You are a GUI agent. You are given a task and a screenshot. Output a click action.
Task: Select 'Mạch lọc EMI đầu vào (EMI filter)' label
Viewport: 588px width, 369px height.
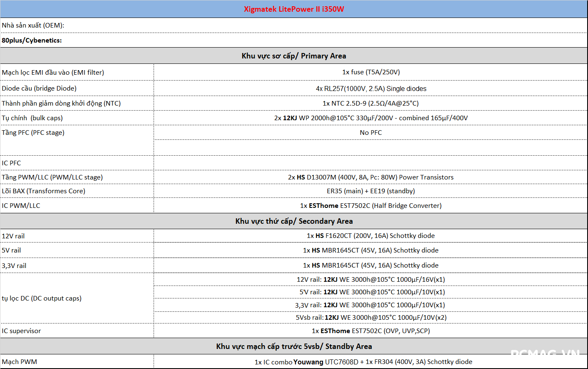[53, 72]
